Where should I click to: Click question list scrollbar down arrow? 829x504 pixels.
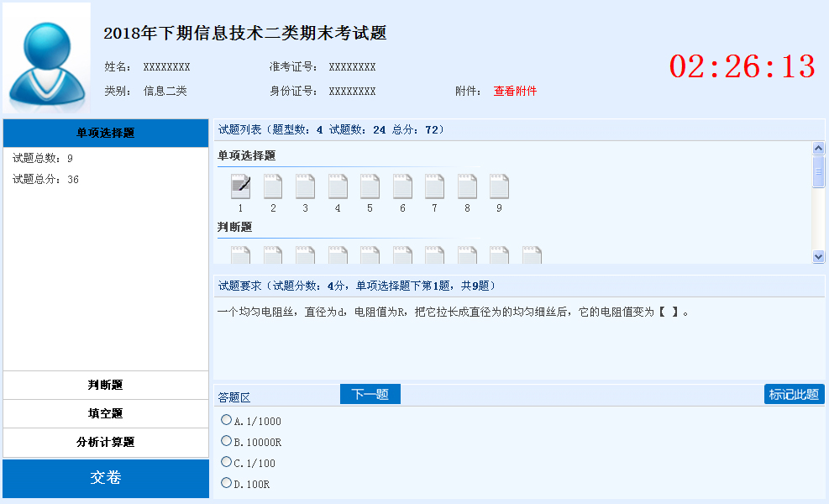click(x=818, y=256)
